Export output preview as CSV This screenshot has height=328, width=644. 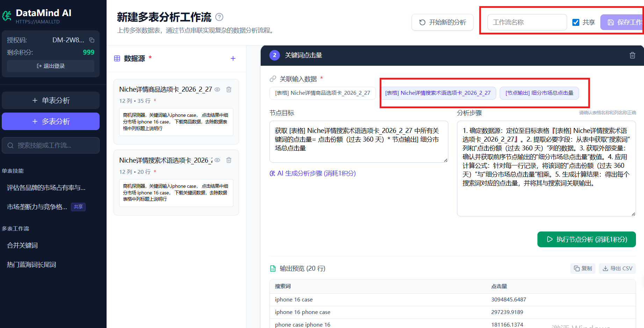pos(617,269)
